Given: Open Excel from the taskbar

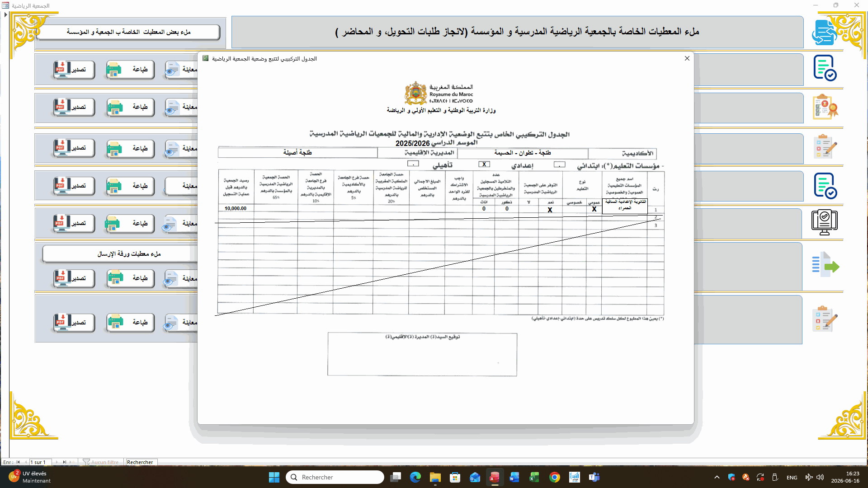Looking at the screenshot, I should 534,477.
